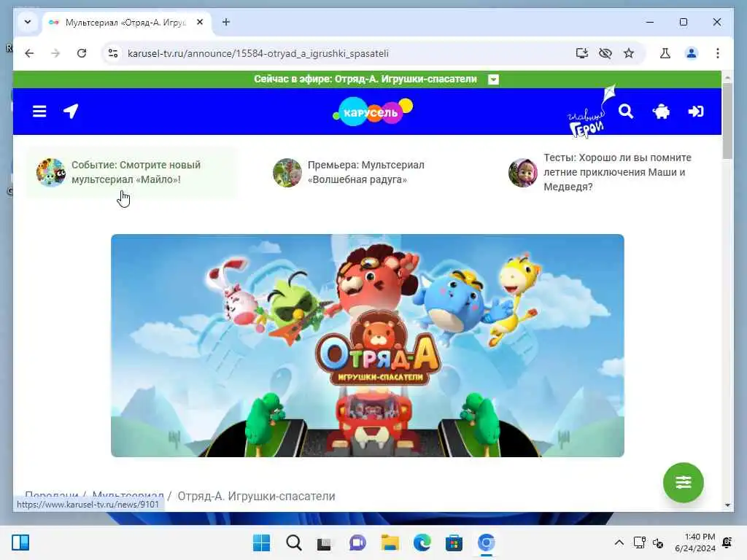Open the Karusel logo home link

click(373, 112)
